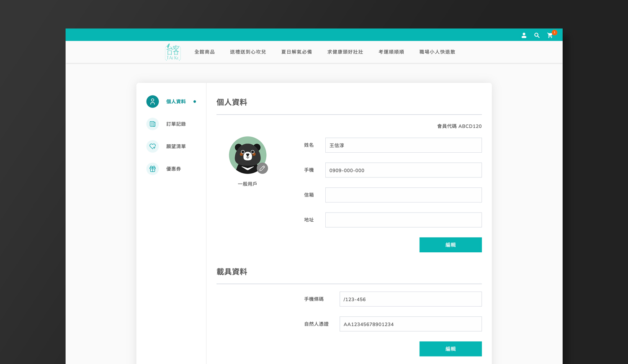Open the shopping cart icon
The height and width of the screenshot is (364, 628).
[x=550, y=36]
